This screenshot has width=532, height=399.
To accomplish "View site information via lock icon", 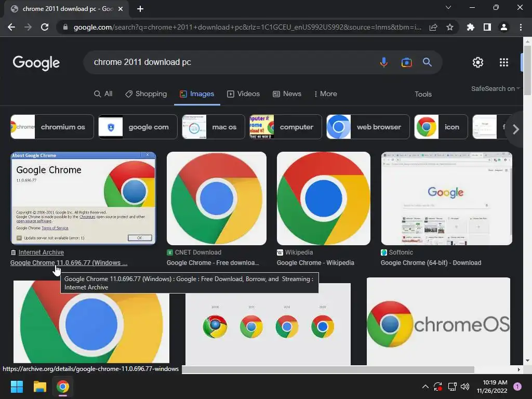I will [65, 27].
